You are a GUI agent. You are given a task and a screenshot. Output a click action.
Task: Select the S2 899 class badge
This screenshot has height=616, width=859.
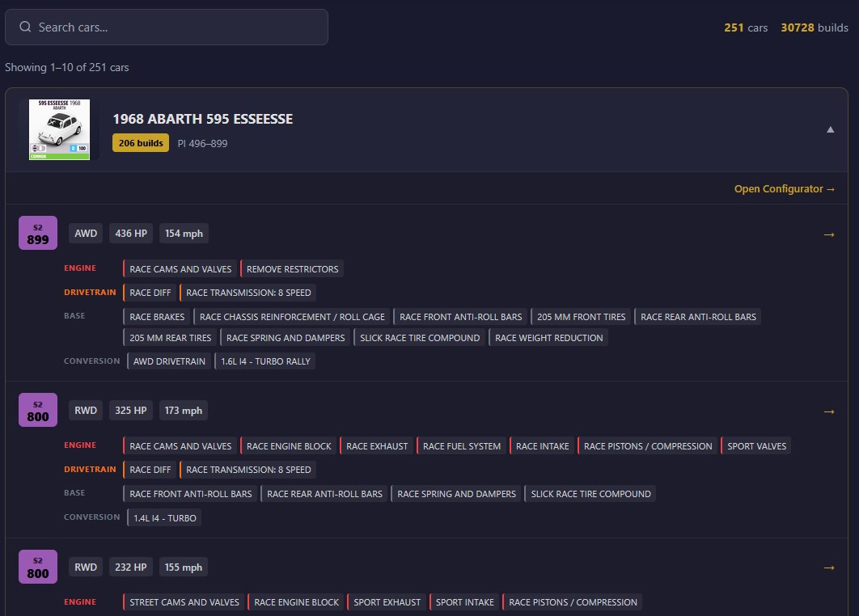37,232
